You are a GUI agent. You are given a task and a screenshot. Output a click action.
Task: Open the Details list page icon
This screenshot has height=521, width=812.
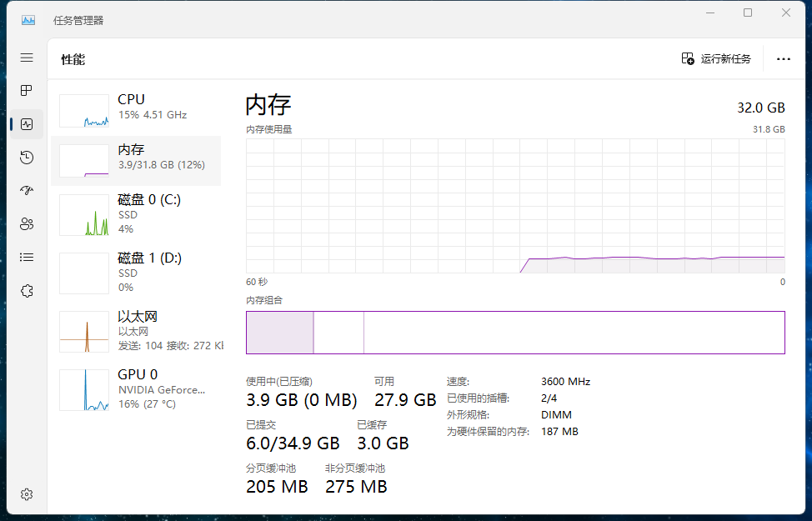(x=27, y=257)
